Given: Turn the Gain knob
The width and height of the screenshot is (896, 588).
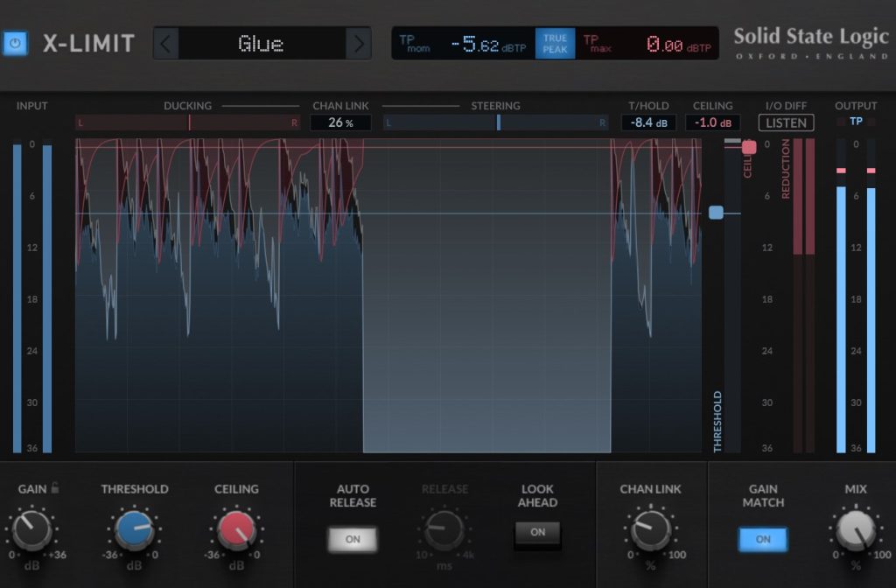Looking at the screenshot, I should pyautogui.click(x=32, y=530).
